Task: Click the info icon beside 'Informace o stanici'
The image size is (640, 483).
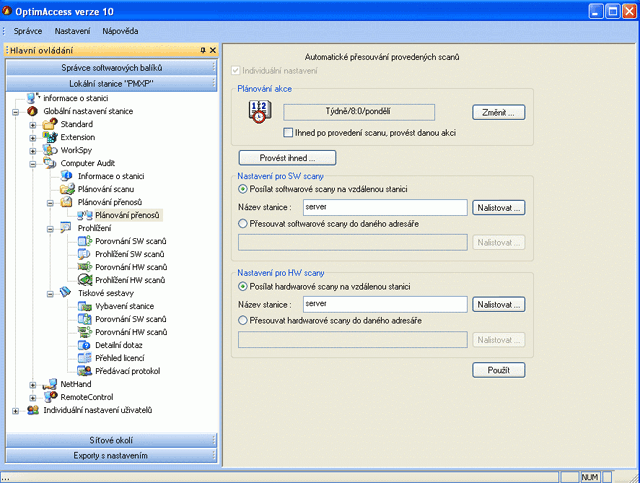Action: coord(67,176)
